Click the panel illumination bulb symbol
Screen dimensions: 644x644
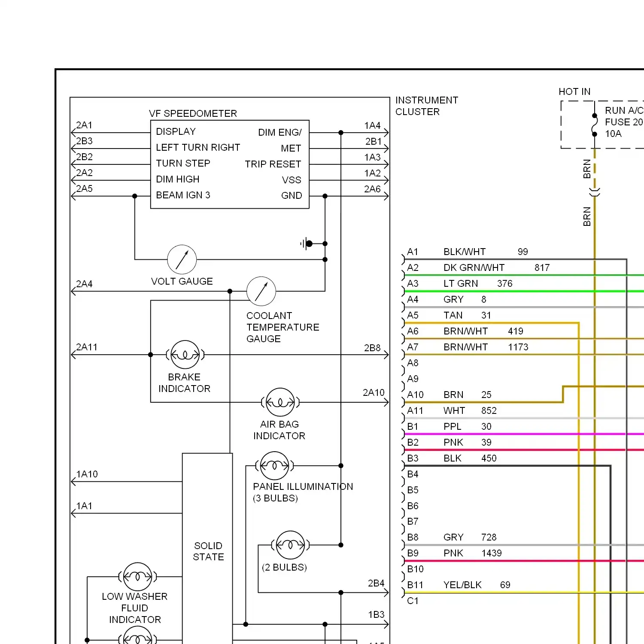point(274,465)
